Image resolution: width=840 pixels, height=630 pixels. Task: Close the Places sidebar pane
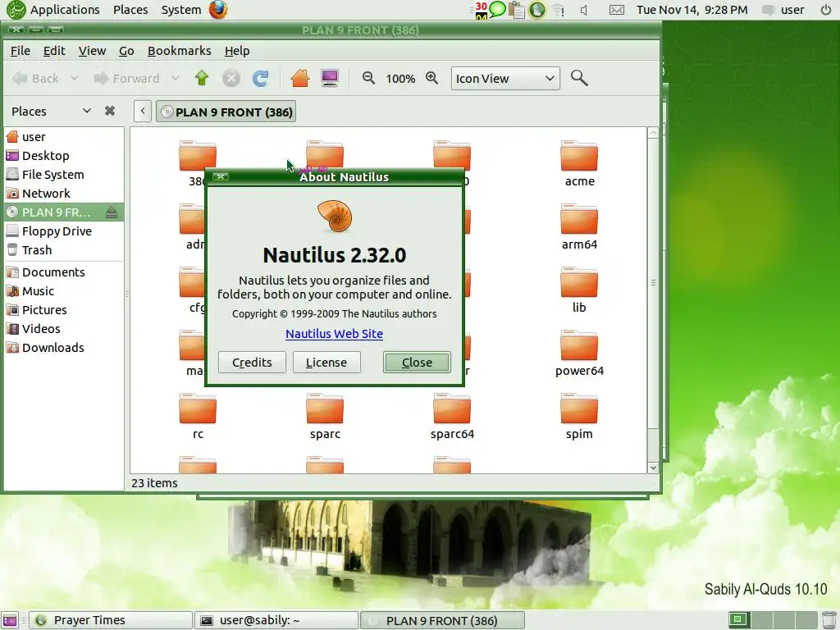click(x=110, y=111)
